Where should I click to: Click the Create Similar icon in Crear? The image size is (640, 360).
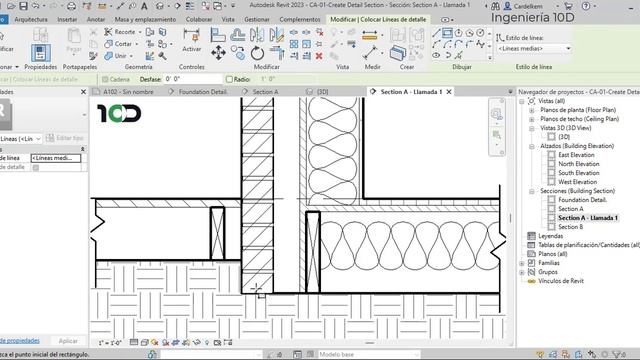(x=398, y=53)
